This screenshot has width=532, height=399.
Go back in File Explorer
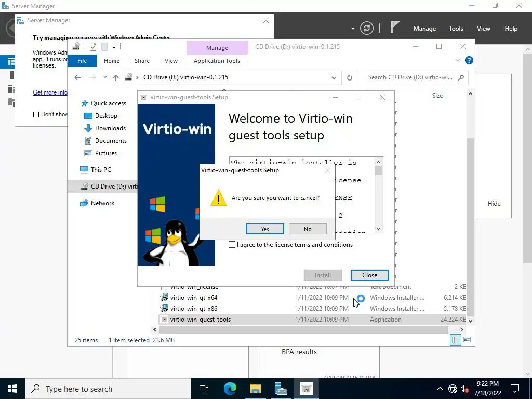(77, 77)
